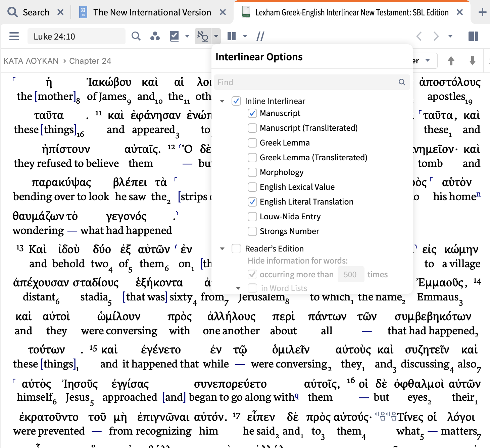Click the Lexham Interlinear tab book icon
Image resolution: width=490 pixels, height=448 pixels.
tap(246, 12)
